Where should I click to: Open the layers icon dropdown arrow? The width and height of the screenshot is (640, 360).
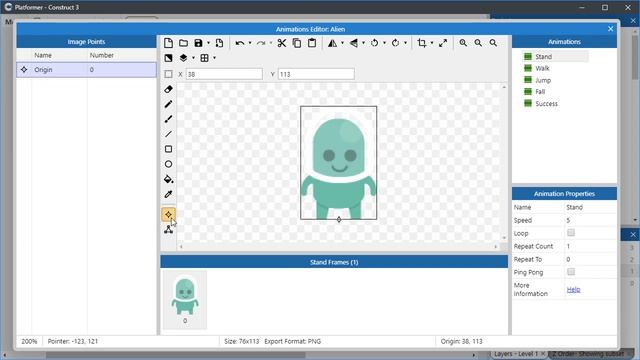(x=193, y=58)
